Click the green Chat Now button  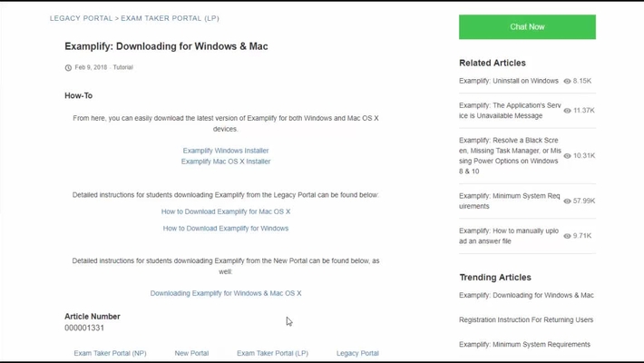point(527,27)
